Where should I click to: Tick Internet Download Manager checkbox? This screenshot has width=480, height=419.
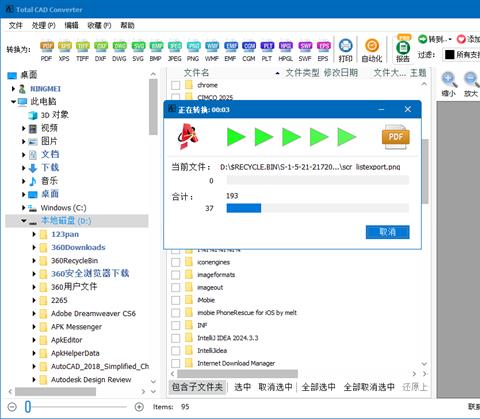(x=176, y=363)
